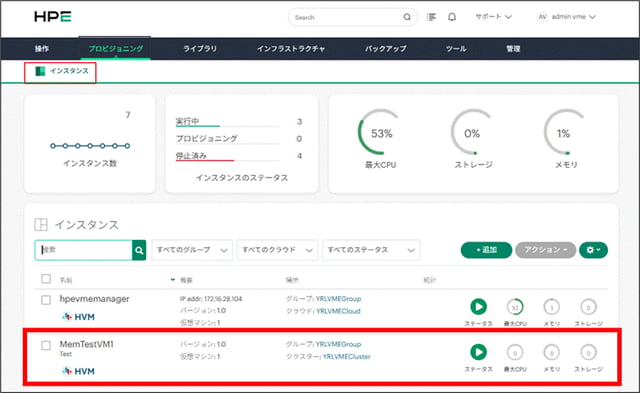640x393 pixels.
Task: Open YRLVMEGroup link in MemTestVM1 row
Action: coord(338,344)
